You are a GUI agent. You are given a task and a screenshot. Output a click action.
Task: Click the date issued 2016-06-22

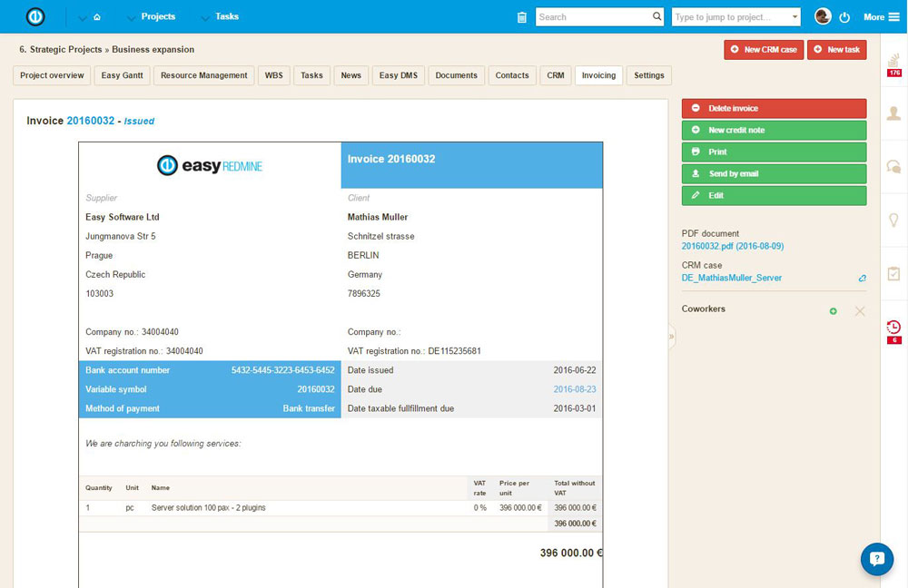[x=575, y=370]
